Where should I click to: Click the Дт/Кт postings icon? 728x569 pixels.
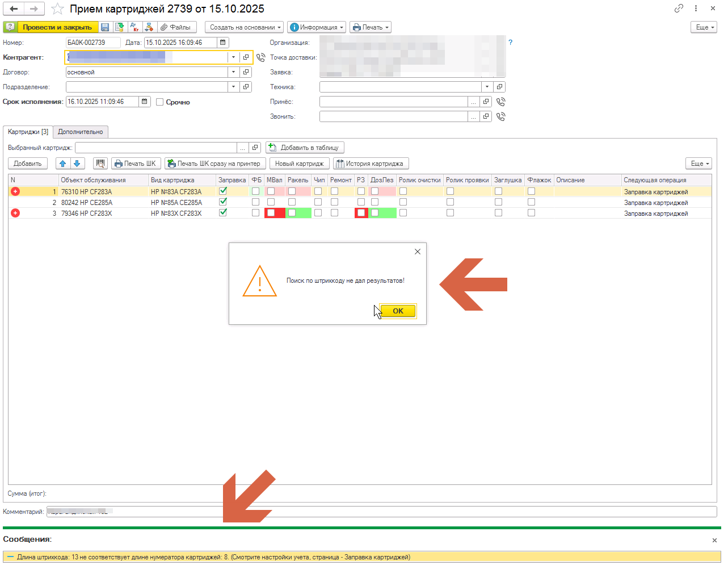[x=134, y=27]
